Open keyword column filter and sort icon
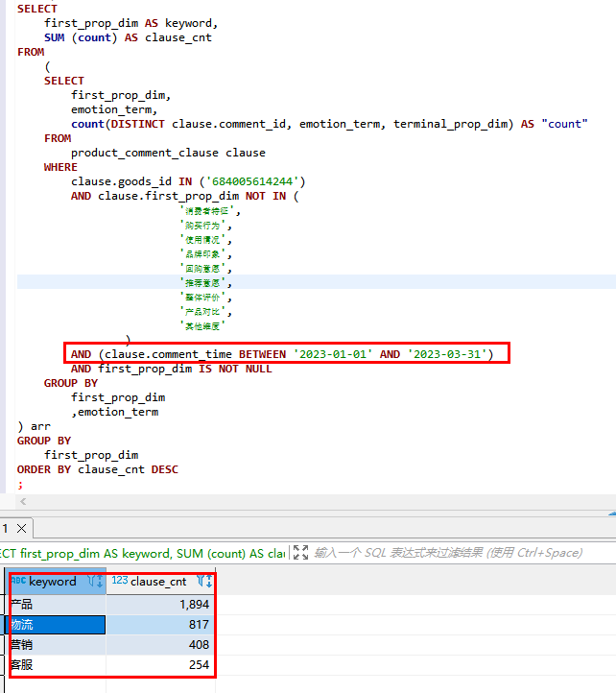The height and width of the screenshot is (693, 616). coord(95,581)
